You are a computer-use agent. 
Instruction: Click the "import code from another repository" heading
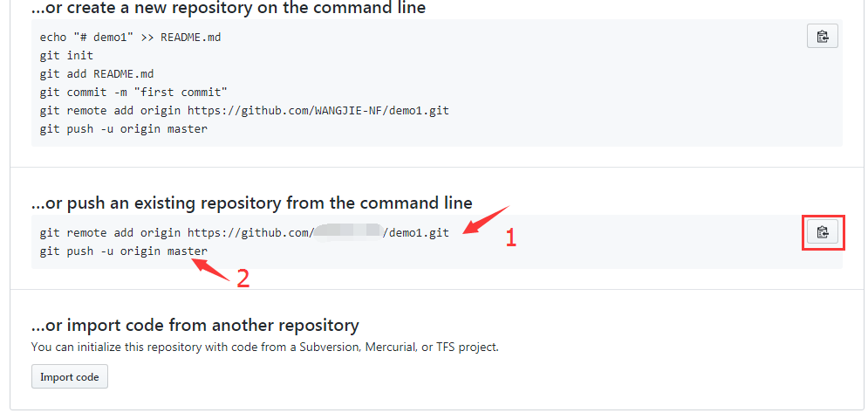pos(195,325)
